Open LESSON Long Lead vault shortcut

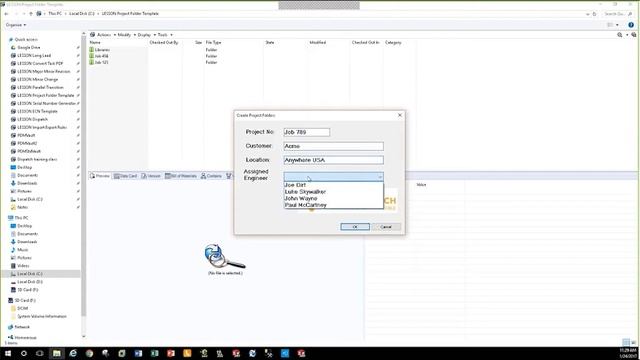point(34,56)
